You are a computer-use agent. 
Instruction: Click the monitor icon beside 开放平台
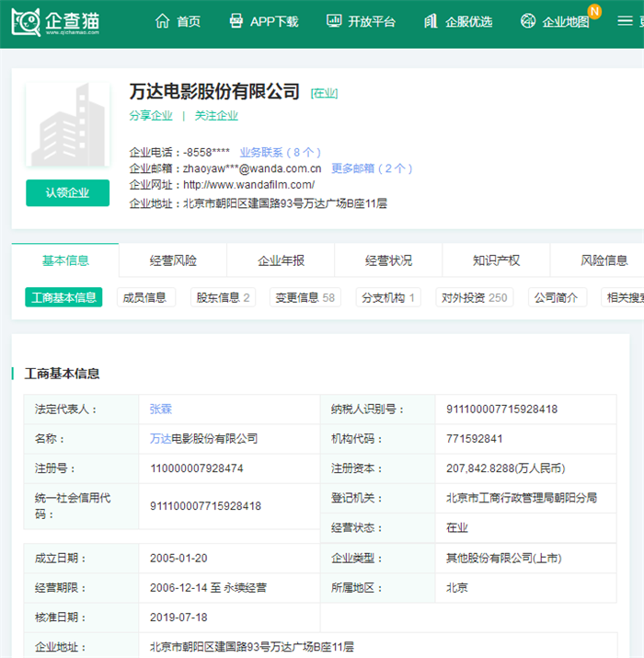tap(334, 21)
